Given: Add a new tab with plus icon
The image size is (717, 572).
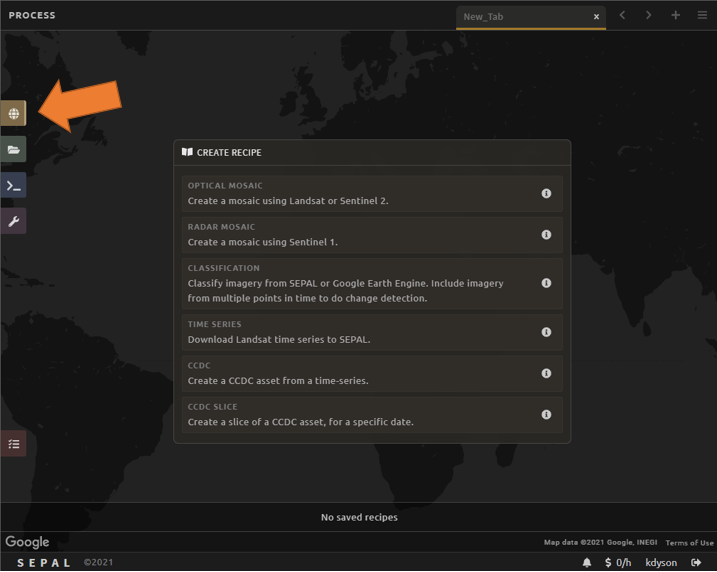Looking at the screenshot, I should pyautogui.click(x=676, y=16).
